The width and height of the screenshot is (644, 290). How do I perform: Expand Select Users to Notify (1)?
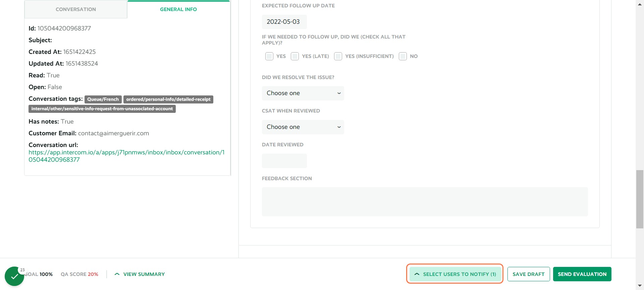[455, 274]
